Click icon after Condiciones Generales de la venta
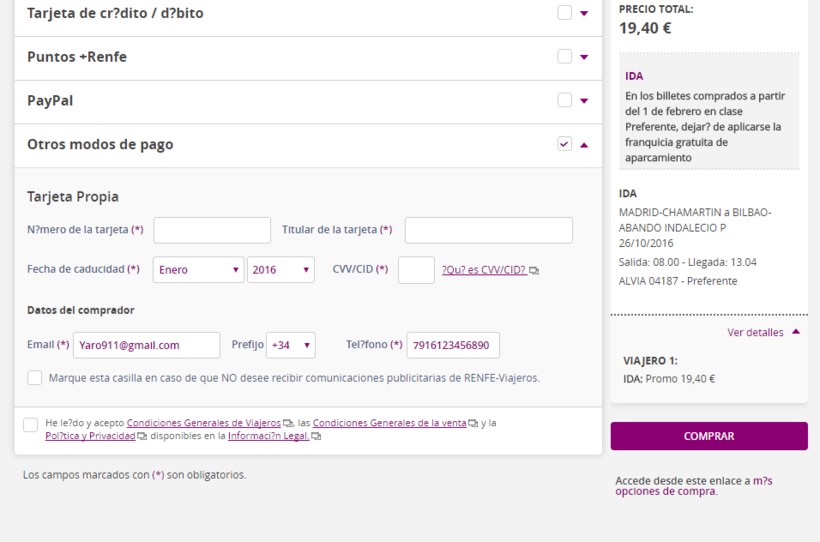Image resolution: width=820 pixels, height=542 pixels. pyautogui.click(x=473, y=423)
